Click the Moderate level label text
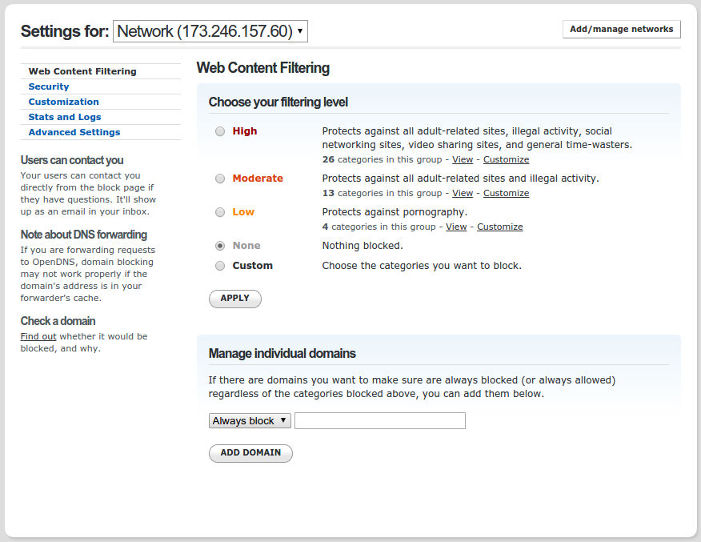This screenshot has width=701, height=542. (258, 178)
